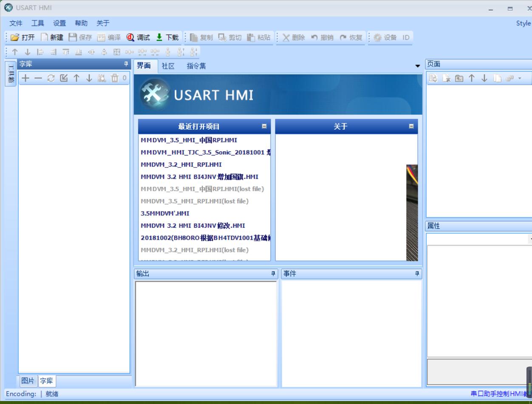The width and height of the screenshot is (532, 404).
Task: Collapse the 关于 panel
Action: point(411,126)
